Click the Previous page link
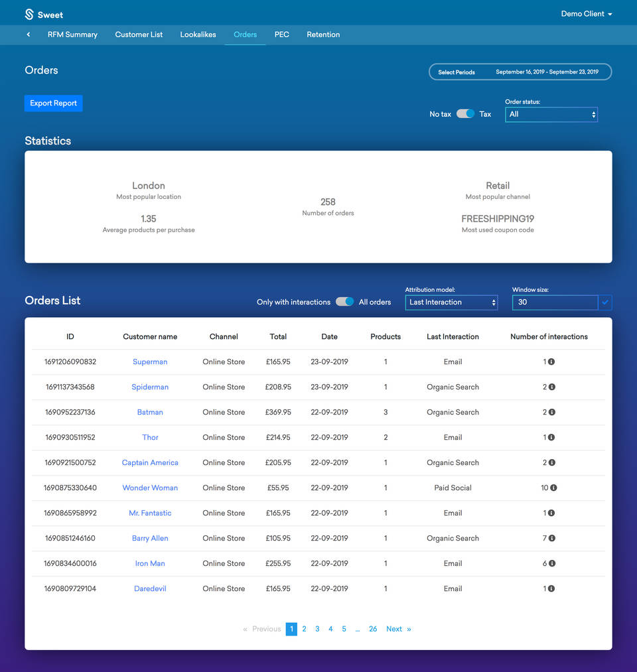 click(x=262, y=629)
